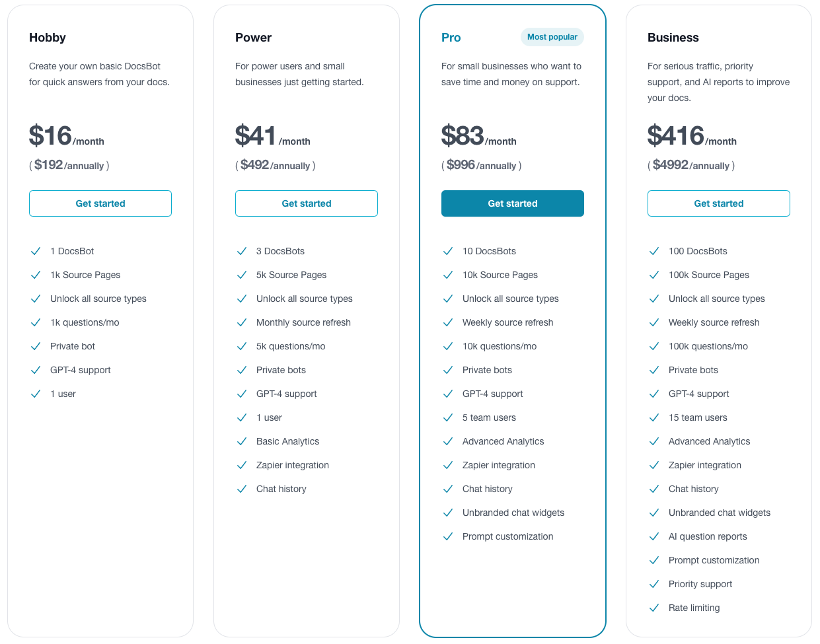
Task: Click checkmark next to Priority support
Action: (x=654, y=584)
